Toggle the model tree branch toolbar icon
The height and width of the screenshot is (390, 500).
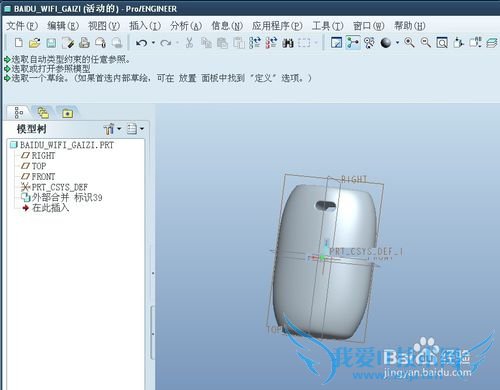coord(353,43)
